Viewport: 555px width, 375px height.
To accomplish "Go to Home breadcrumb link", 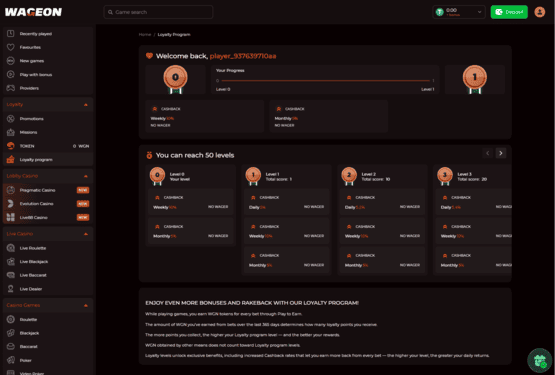I will tap(145, 34).
